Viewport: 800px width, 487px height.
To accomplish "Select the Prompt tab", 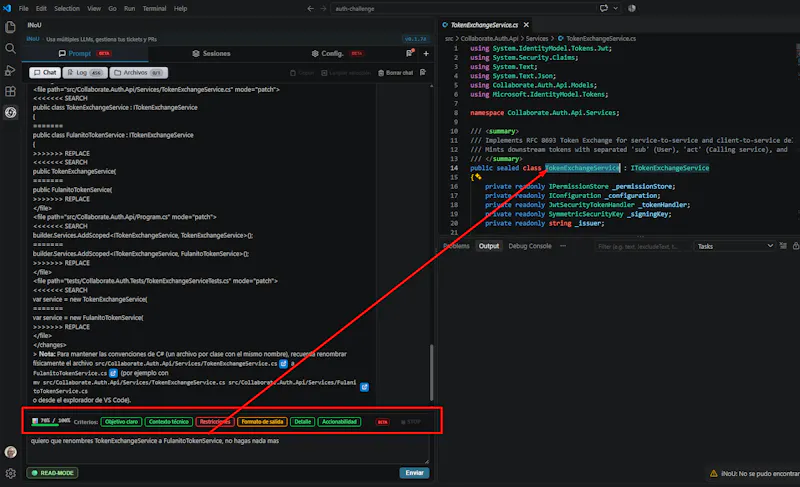I will click(x=85, y=54).
